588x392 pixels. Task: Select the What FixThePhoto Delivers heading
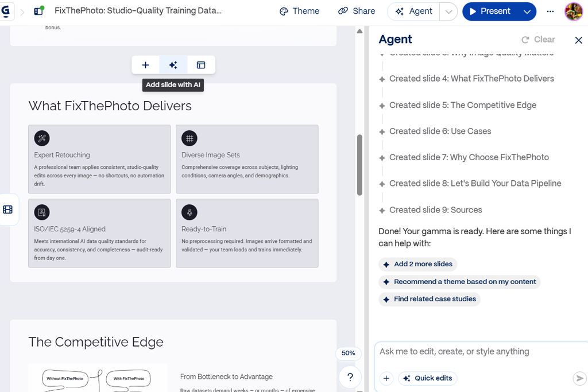pyautogui.click(x=110, y=106)
